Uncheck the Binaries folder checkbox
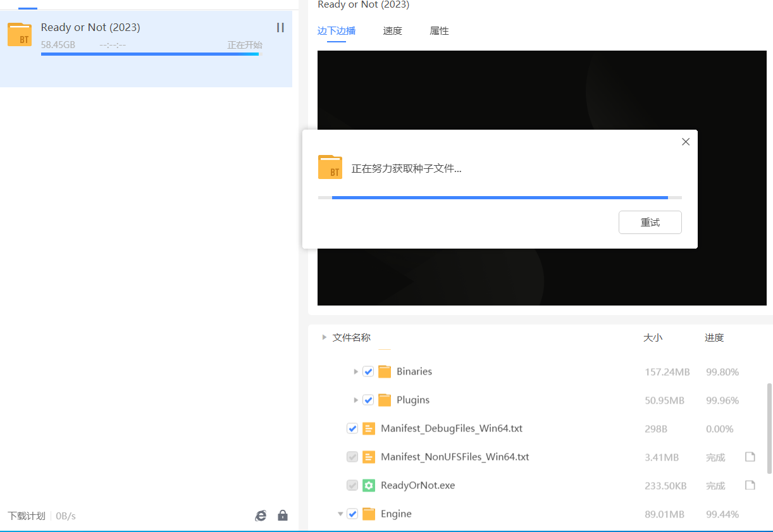773x532 pixels. click(x=368, y=371)
